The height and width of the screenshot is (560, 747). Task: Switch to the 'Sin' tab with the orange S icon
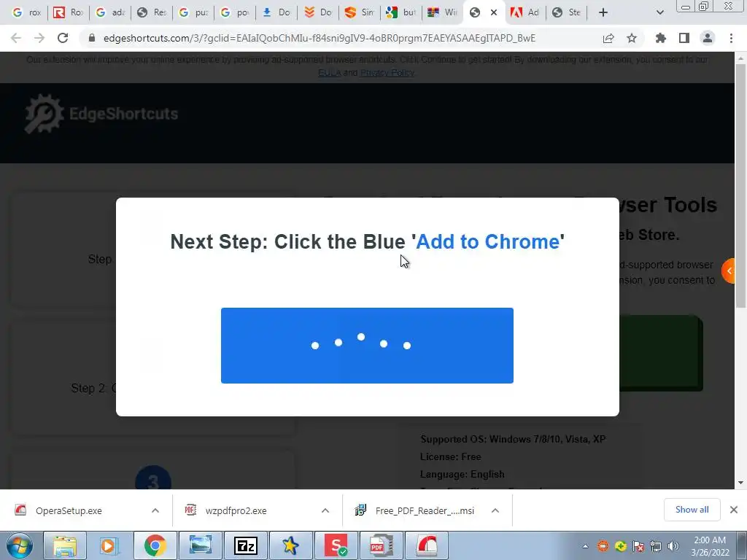point(360,12)
